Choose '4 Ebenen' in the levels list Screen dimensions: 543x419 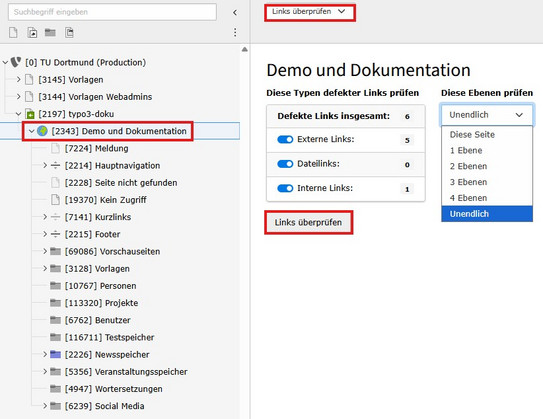tap(487, 198)
